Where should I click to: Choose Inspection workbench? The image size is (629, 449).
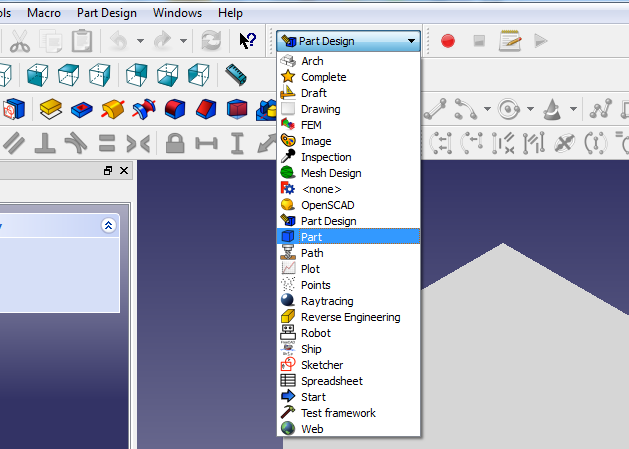point(348,157)
